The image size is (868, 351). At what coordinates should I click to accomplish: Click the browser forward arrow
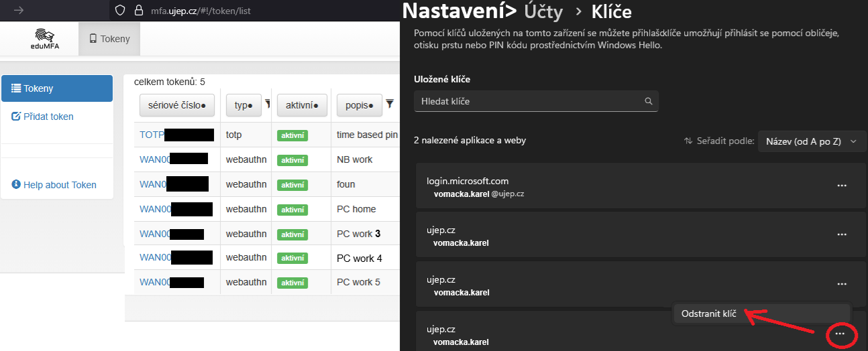point(19,10)
